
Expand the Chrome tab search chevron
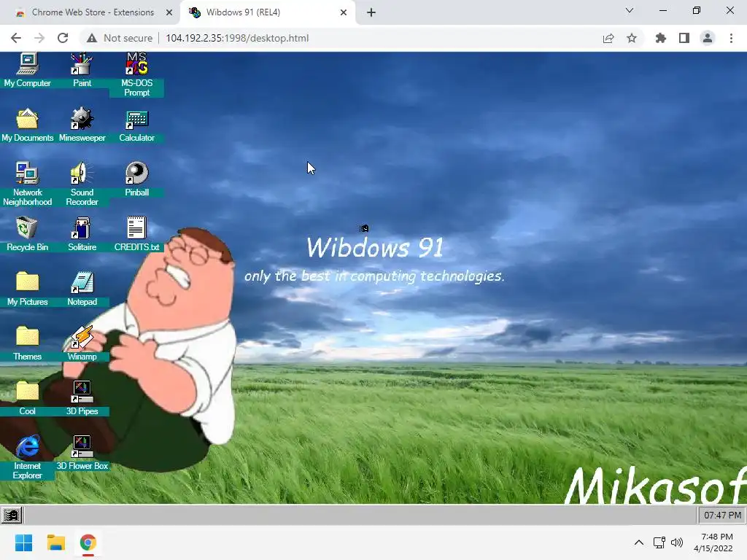[630, 10]
